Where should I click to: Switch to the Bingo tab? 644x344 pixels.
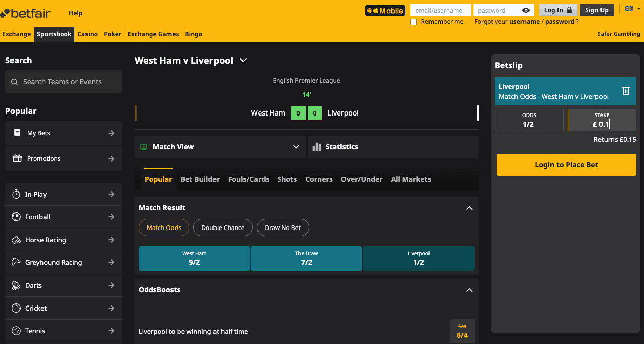[x=194, y=34]
